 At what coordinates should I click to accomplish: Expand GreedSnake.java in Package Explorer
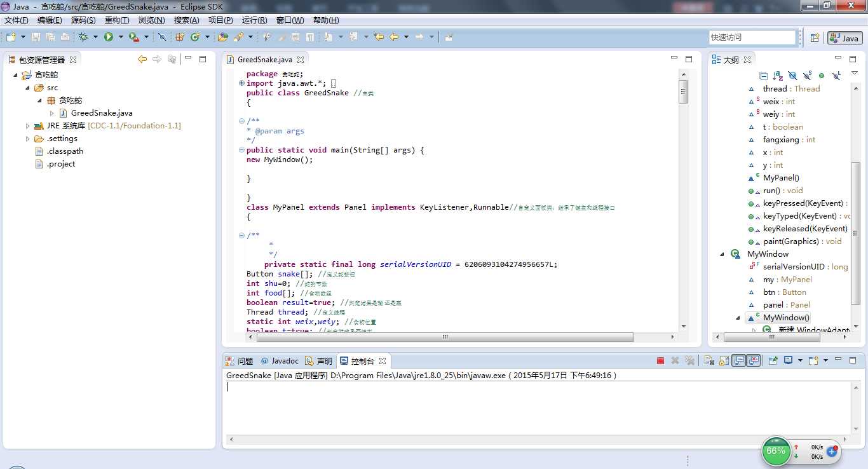click(x=52, y=113)
